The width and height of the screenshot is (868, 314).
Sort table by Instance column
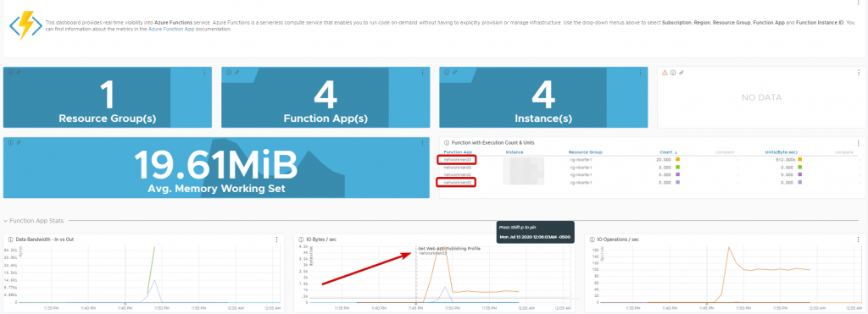click(x=515, y=152)
